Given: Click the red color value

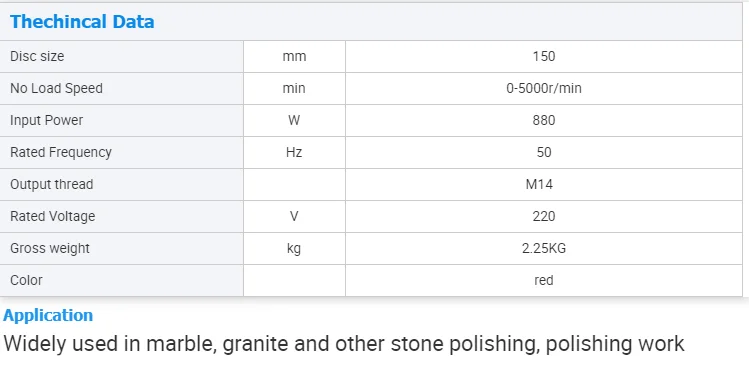Looking at the screenshot, I should coord(544,280).
